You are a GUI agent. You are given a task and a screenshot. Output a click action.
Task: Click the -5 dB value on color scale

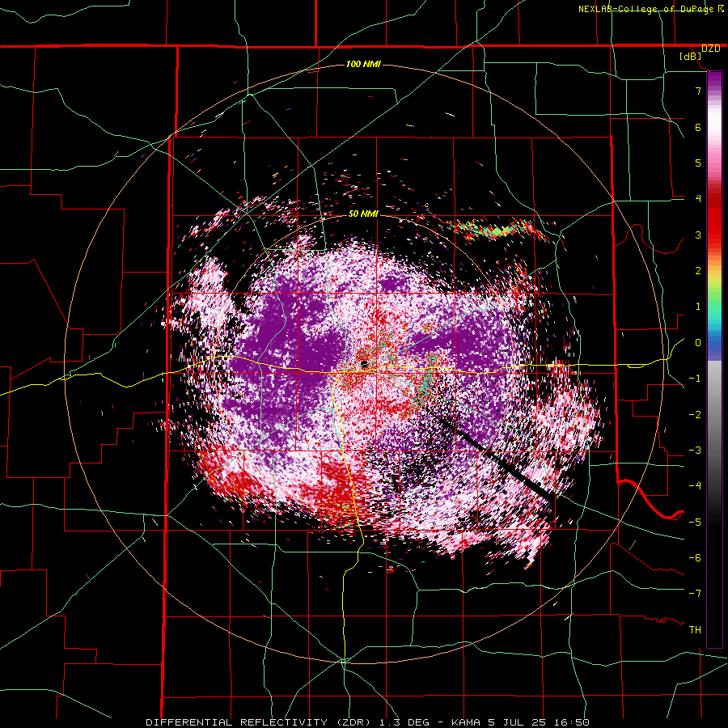[695, 523]
